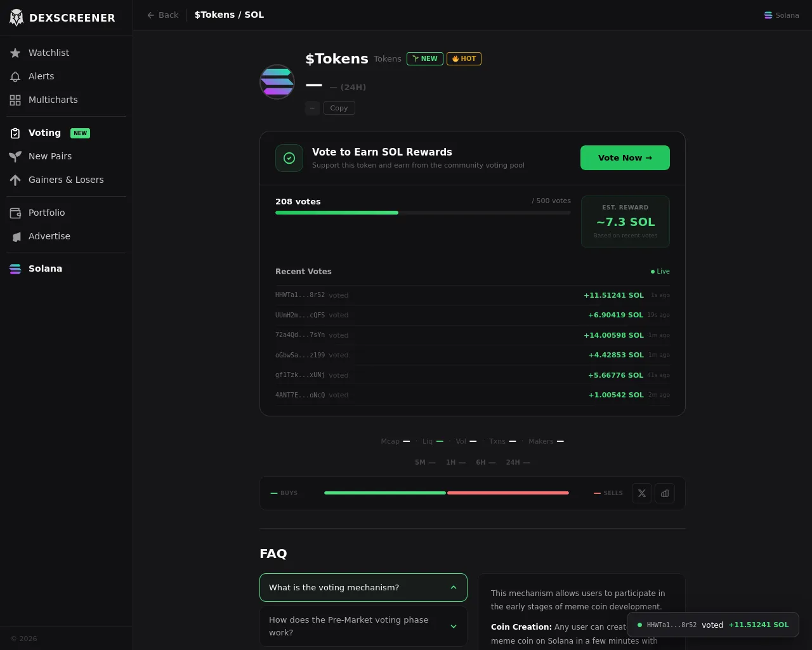This screenshot has width=812, height=650.
Task: Collapse 'What is the voting mechanism?' FAQ
Action: [363, 588]
